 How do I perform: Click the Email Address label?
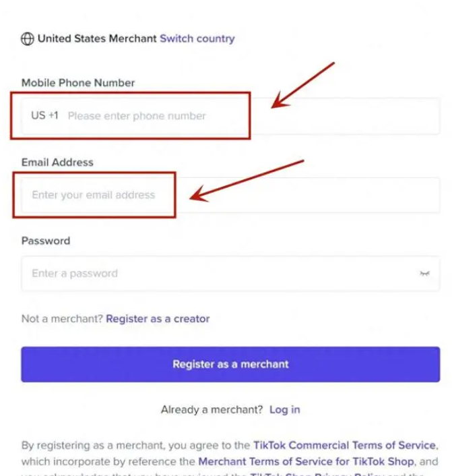(x=57, y=162)
